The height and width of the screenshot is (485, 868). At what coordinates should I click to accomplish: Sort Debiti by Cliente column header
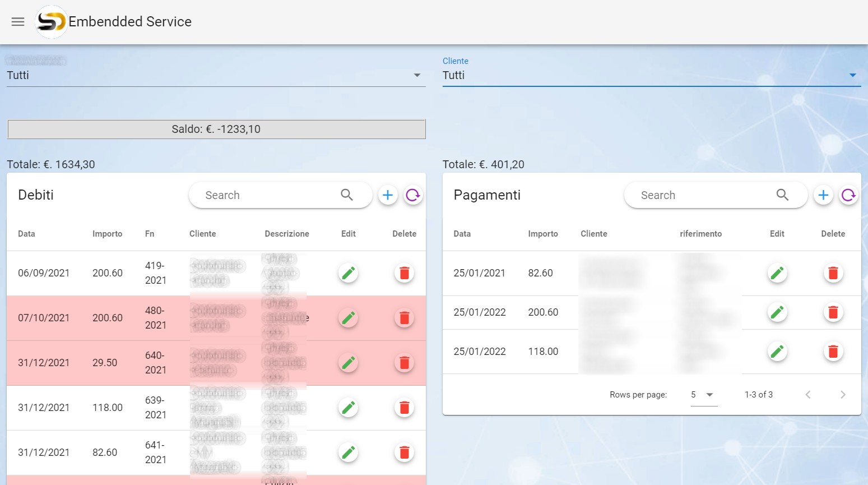click(x=203, y=234)
